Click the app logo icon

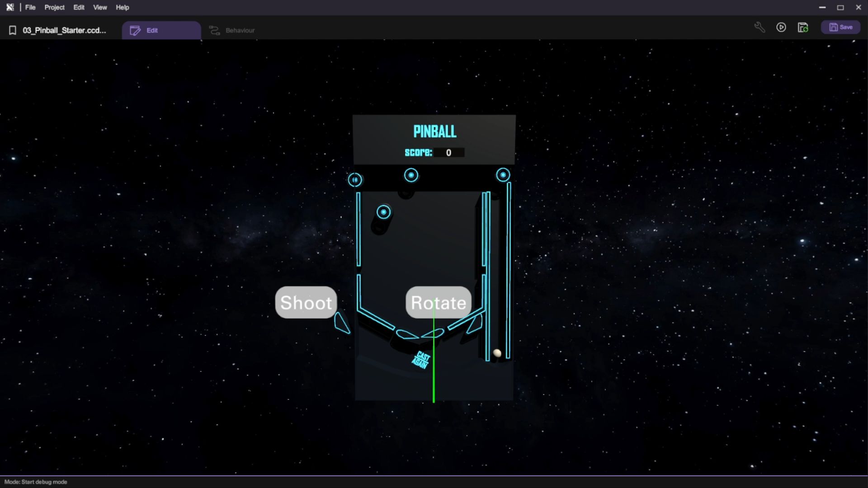(10, 7)
